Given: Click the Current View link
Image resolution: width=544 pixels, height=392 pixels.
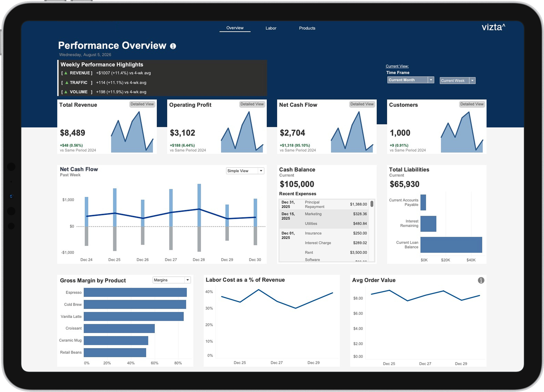Looking at the screenshot, I should [x=397, y=66].
